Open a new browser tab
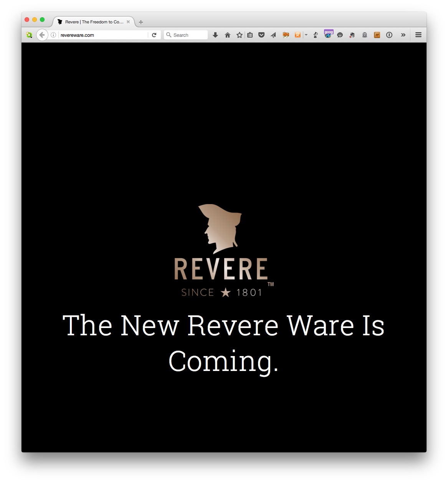The width and height of the screenshot is (448, 483). tap(141, 21)
